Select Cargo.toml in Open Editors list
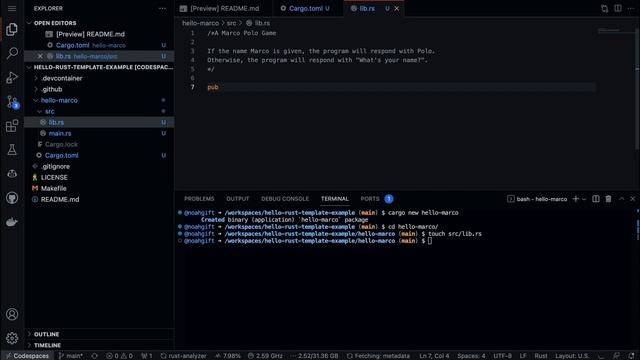This screenshot has width=640, height=360. click(99, 45)
